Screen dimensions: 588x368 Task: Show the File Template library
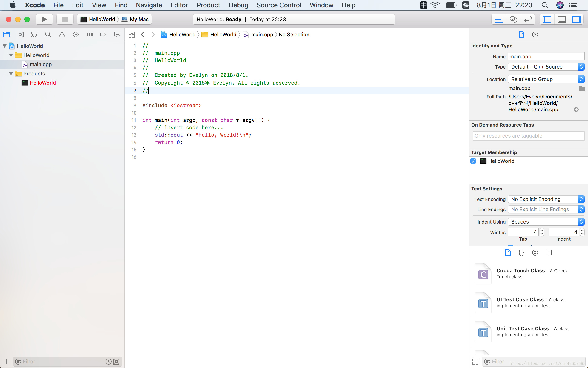[508, 252]
